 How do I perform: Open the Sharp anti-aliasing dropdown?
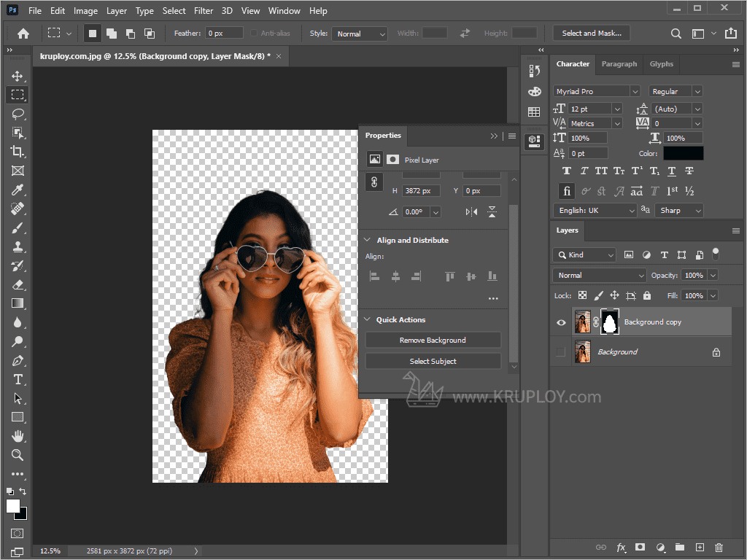coord(679,211)
